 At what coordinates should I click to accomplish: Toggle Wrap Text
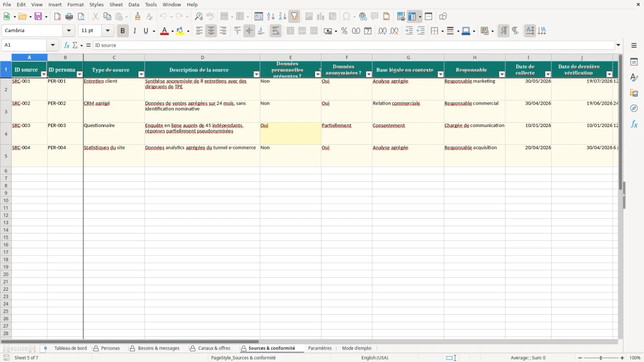[276, 31]
